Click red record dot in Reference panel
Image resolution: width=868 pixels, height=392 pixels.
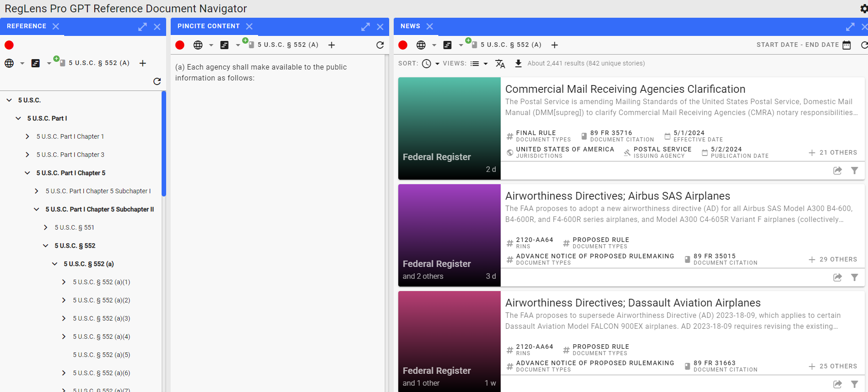click(9, 45)
